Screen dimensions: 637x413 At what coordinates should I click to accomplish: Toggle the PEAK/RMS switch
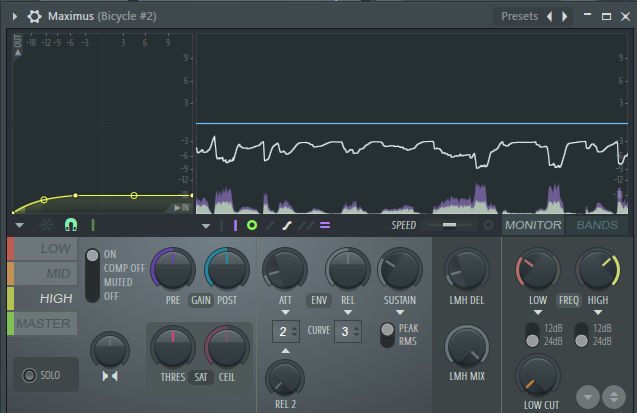388,335
